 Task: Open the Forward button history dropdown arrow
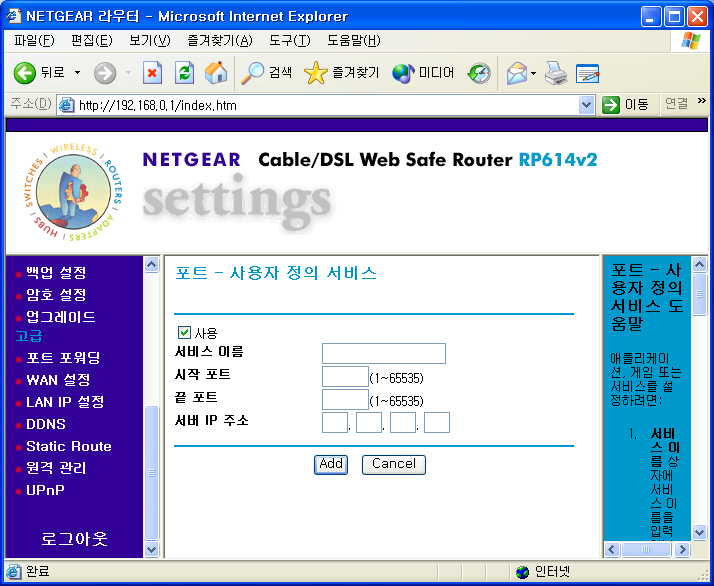tap(128, 73)
